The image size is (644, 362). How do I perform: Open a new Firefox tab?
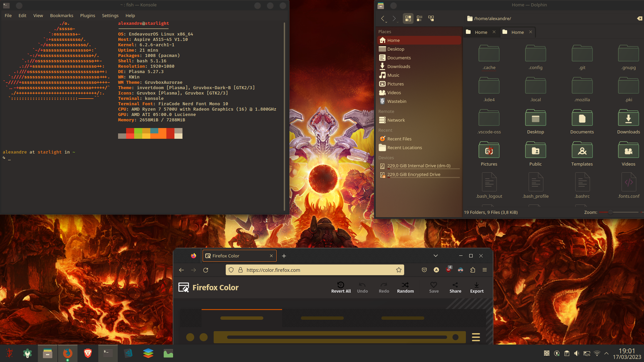[284, 256]
